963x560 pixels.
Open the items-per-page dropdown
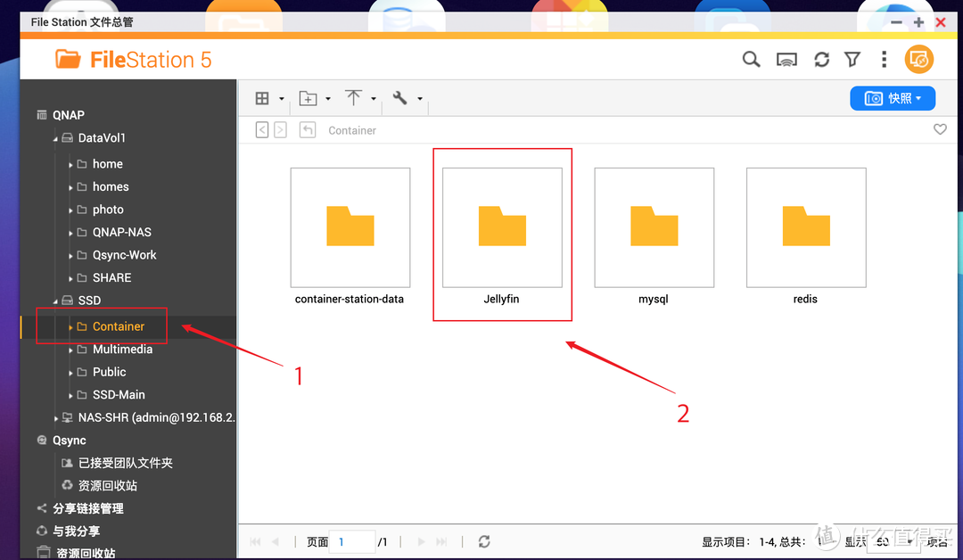click(893, 541)
